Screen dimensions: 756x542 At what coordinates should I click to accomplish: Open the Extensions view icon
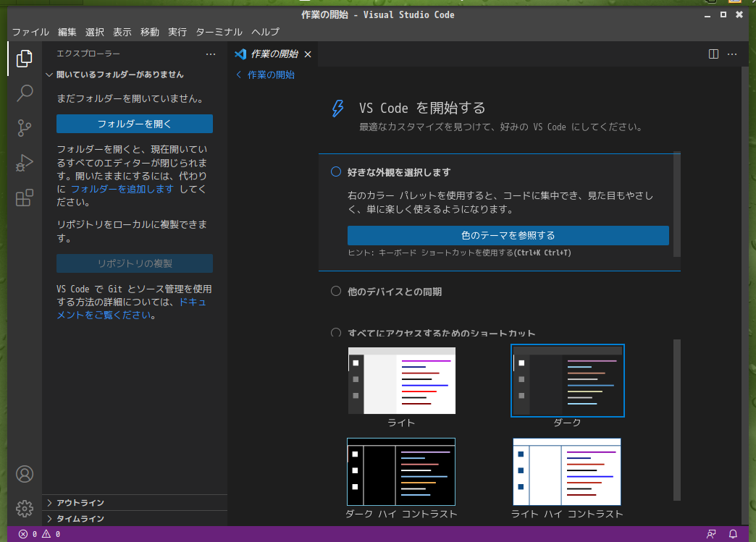[x=24, y=198]
